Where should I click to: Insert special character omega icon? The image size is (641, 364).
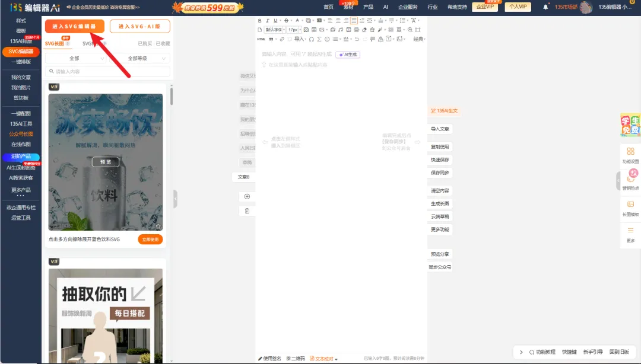point(312,39)
